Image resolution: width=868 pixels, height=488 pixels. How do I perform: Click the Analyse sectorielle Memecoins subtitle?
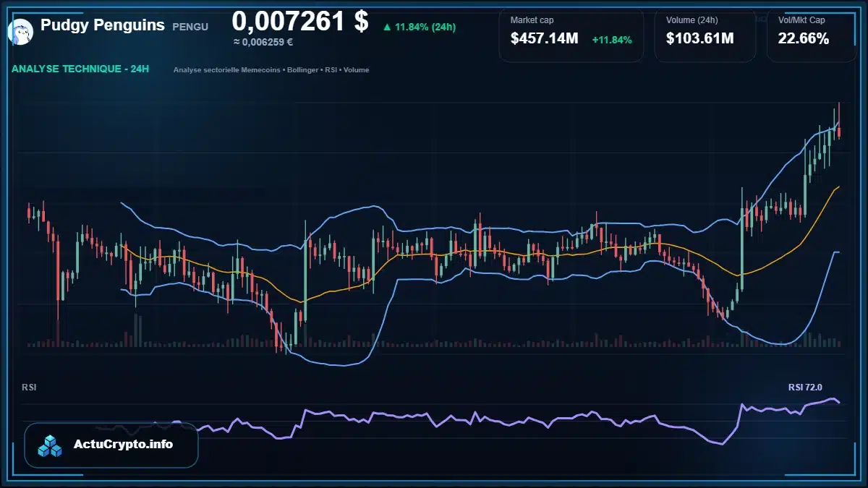click(271, 70)
